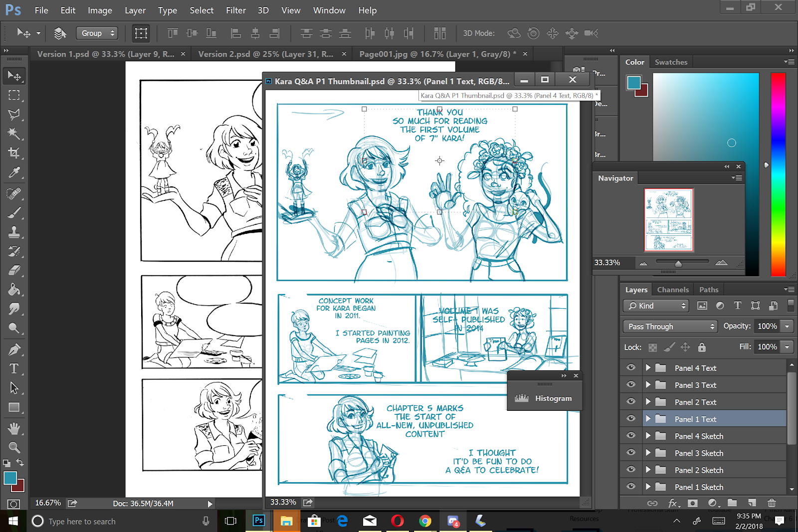Viewport: 798px width, 532px height.
Task: Open the Opacity slider dropdown arrow
Action: (787, 326)
